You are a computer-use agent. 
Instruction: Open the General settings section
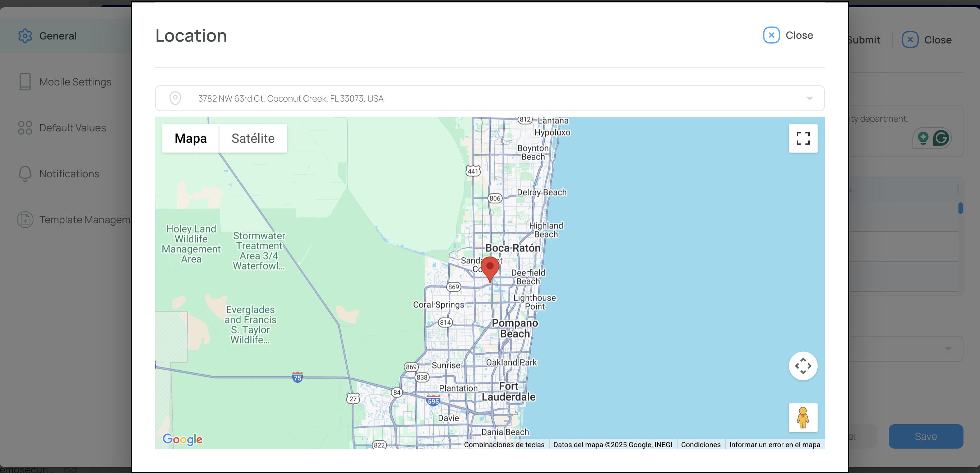66,36
